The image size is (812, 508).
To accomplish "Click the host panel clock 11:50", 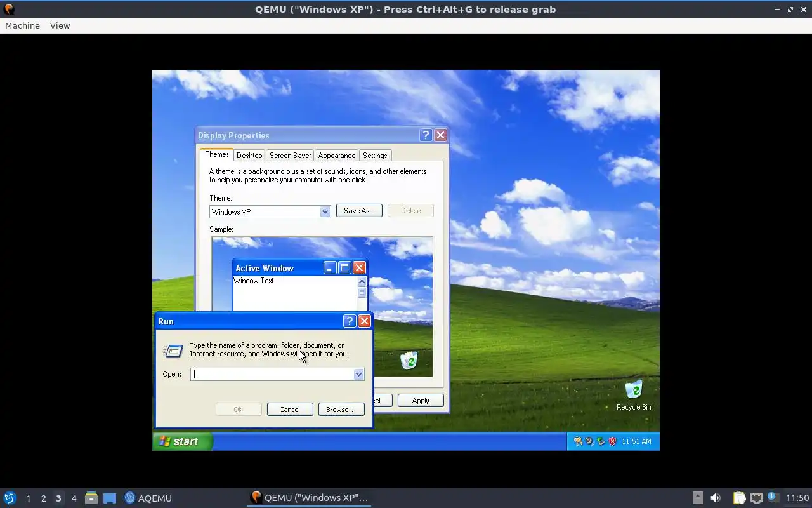I will tap(797, 498).
